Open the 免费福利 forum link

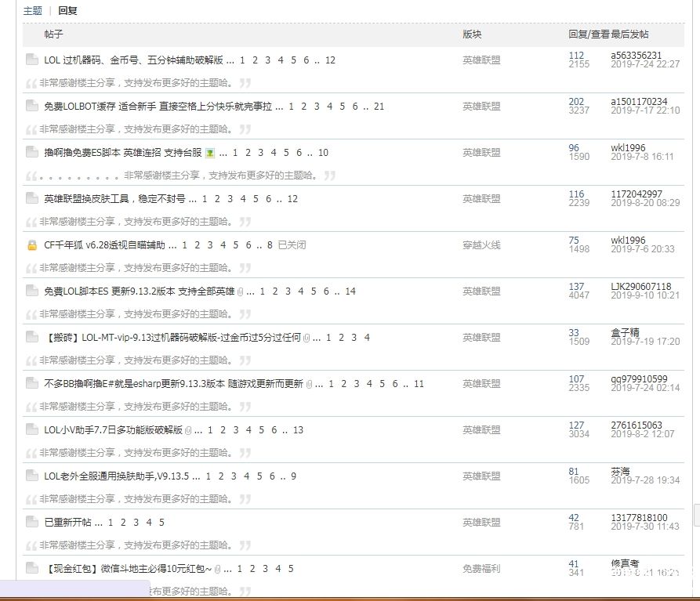tap(481, 569)
